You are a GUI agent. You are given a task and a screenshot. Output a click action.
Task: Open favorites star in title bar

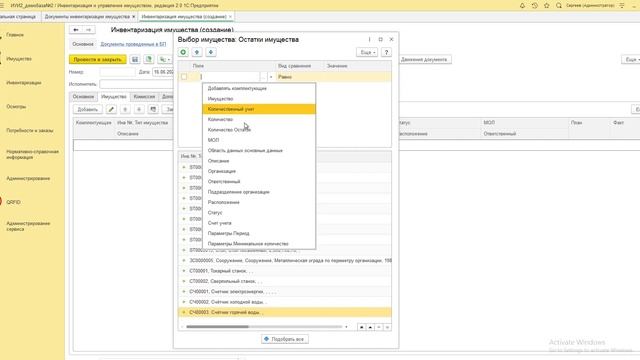[547, 5]
